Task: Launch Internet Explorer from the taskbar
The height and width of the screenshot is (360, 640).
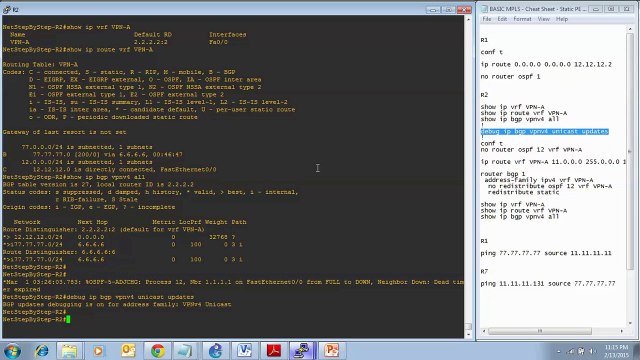Action: tap(41, 351)
